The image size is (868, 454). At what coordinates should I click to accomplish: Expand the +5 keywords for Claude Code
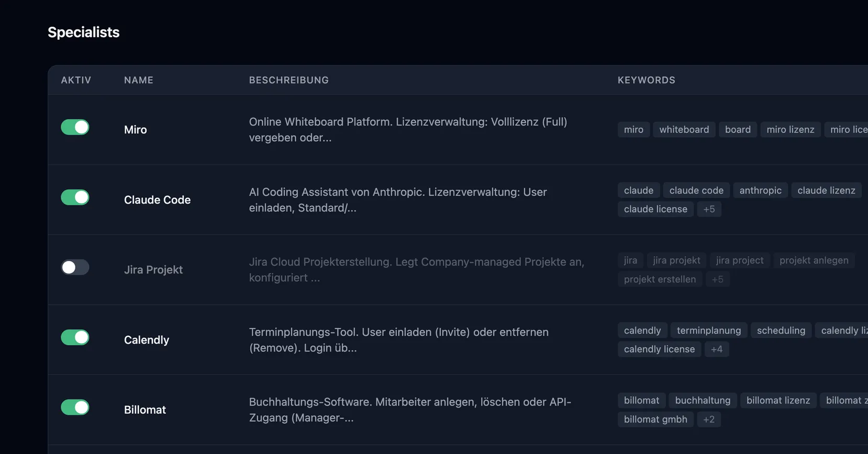pyautogui.click(x=709, y=209)
